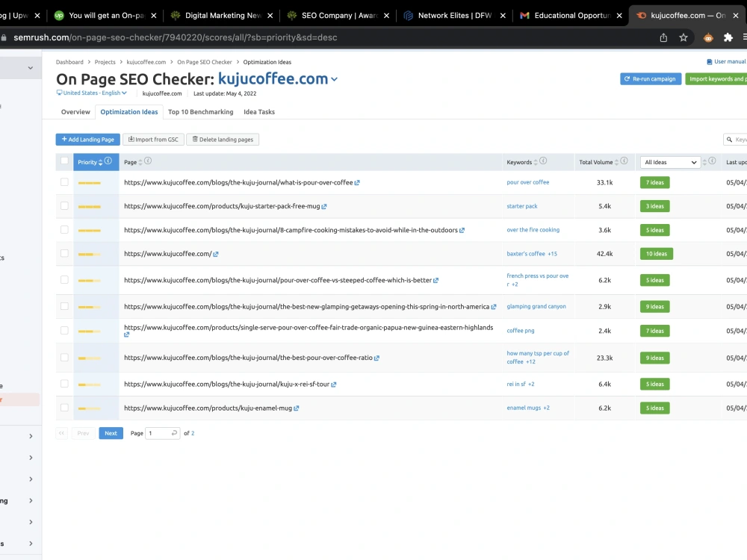Click the page number input field
This screenshot has width=747, height=560.
[x=162, y=433]
